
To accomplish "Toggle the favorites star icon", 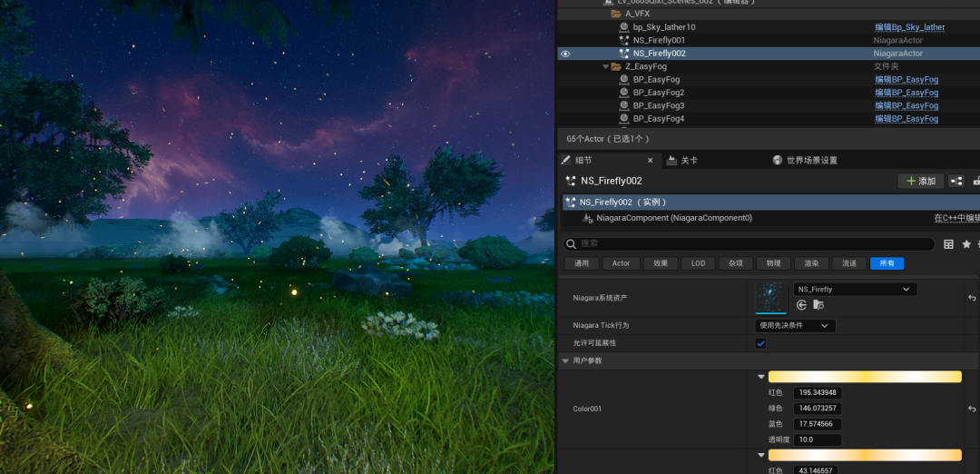I will pyautogui.click(x=966, y=244).
